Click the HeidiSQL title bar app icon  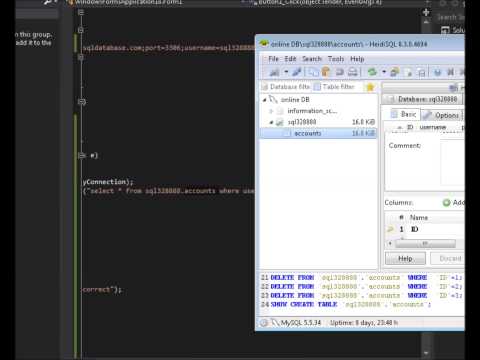tap(264, 44)
